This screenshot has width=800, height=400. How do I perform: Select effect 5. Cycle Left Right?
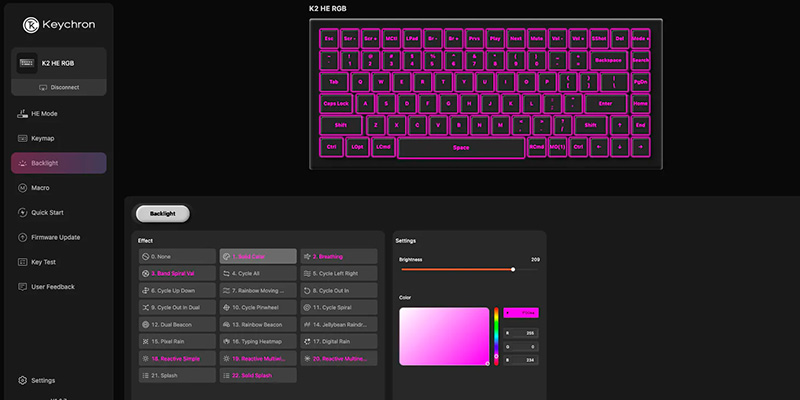coord(339,273)
